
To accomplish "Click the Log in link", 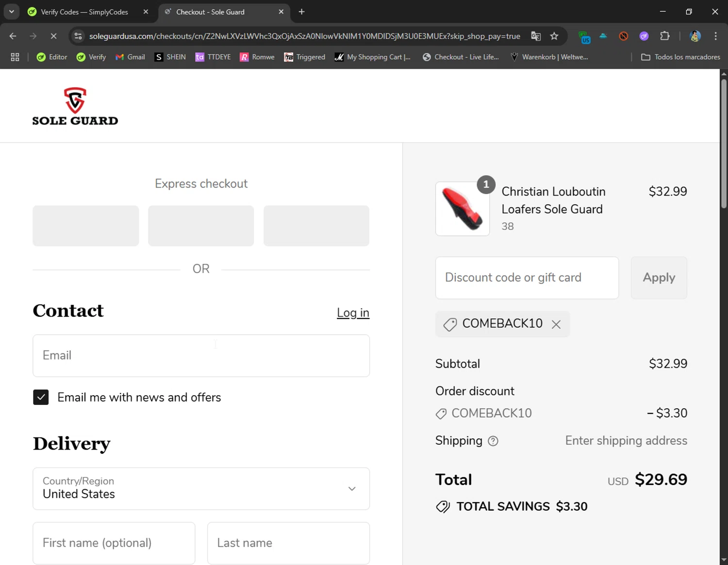I will pos(353,313).
